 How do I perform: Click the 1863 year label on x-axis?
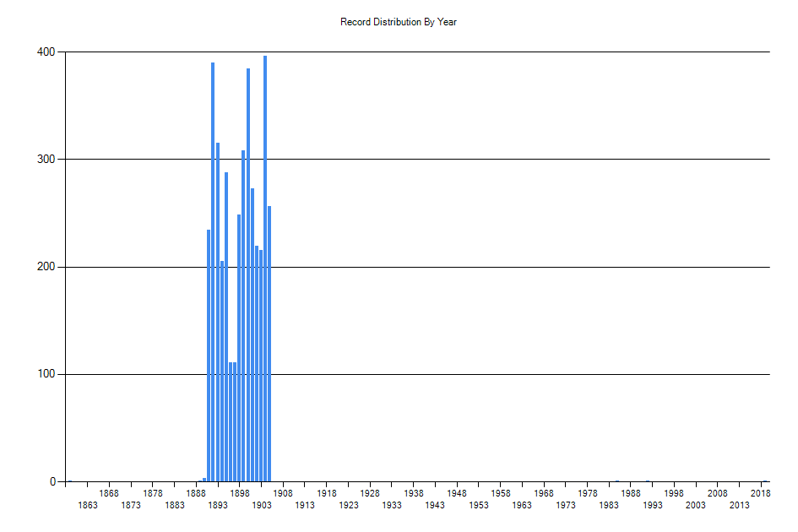pyautogui.click(x=87, y=505)
